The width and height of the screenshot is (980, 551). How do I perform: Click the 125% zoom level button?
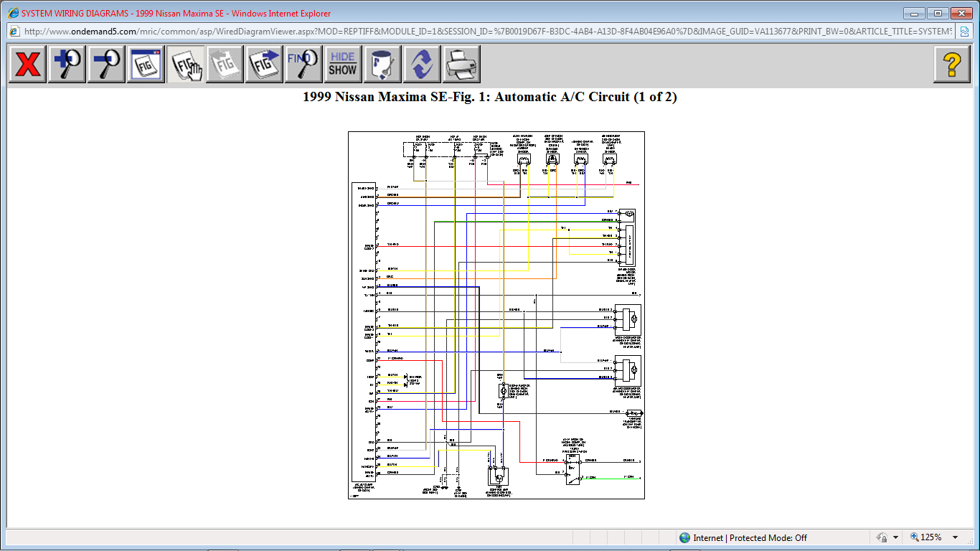coord(925,537)
